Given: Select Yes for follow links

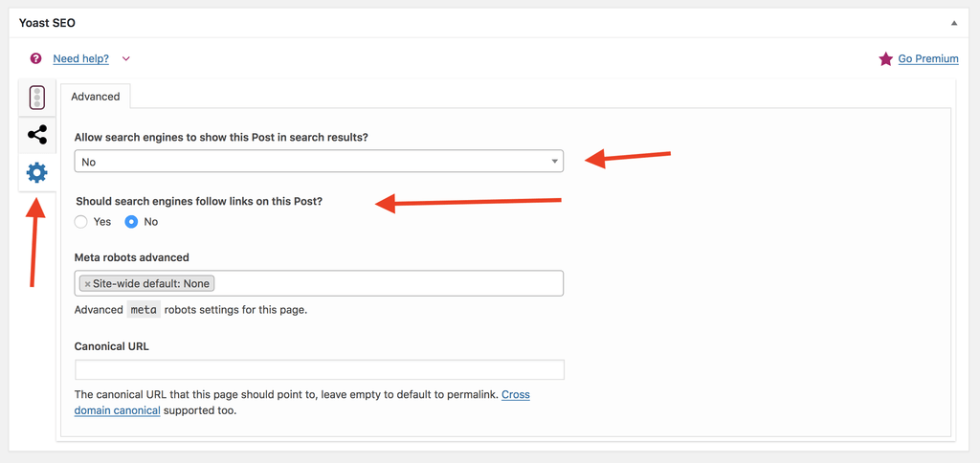Looking at the screenshot, I should tap(80, 222).
